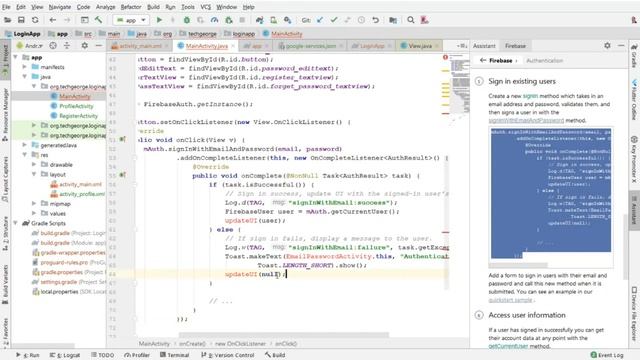Go back to Firebase in the Assistant breadcrumb

tap(496, 60)
